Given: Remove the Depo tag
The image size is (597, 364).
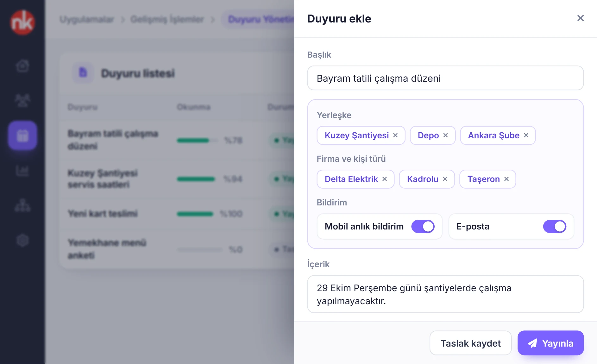Looking at the screenshot, I should [445, 135].
